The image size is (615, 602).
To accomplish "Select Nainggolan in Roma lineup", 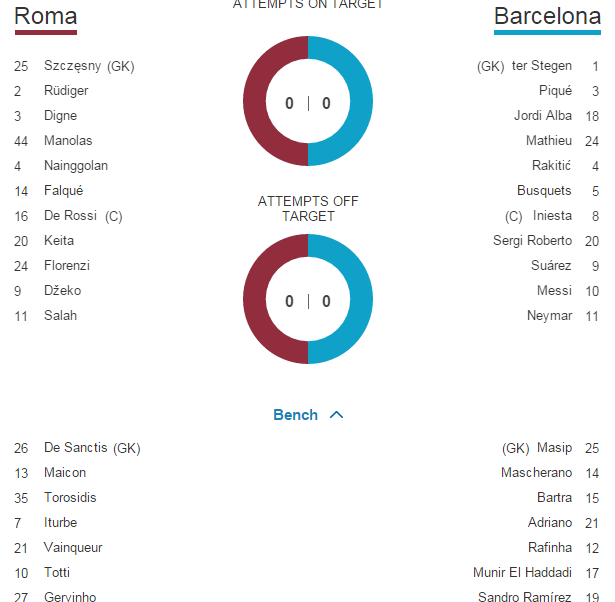I will click(x=75, y=166).
